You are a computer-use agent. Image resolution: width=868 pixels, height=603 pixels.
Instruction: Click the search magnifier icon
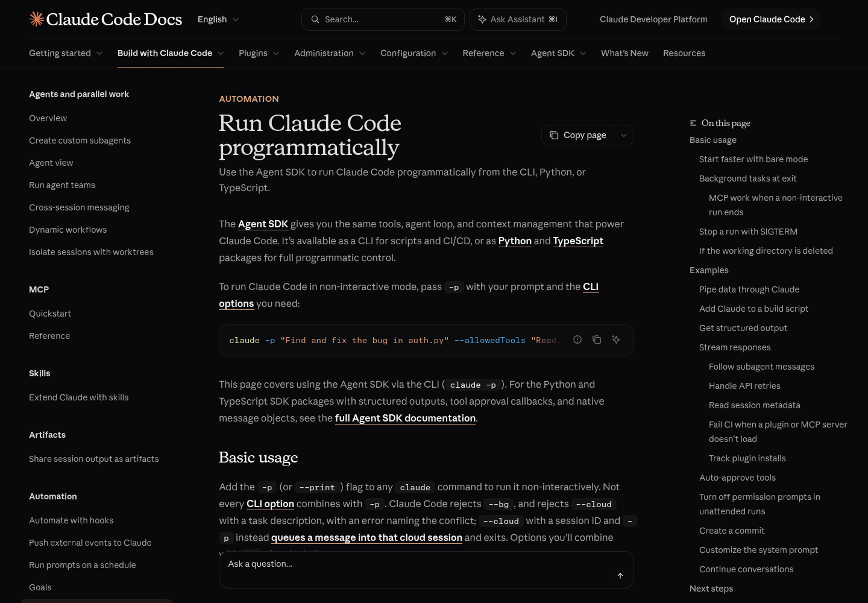[315, 19]
